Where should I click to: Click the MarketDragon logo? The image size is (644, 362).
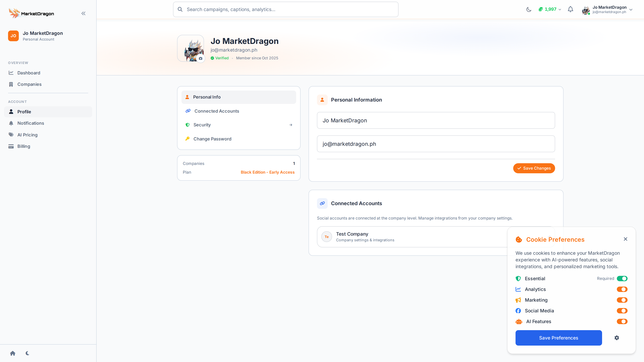(x=32, y=13)
